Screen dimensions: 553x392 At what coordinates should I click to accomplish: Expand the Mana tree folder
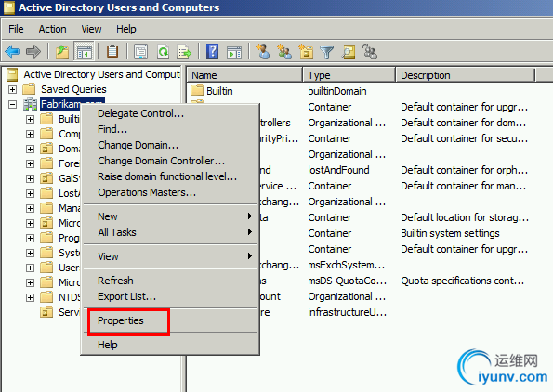pyautogui.click(x=31, y=208)
